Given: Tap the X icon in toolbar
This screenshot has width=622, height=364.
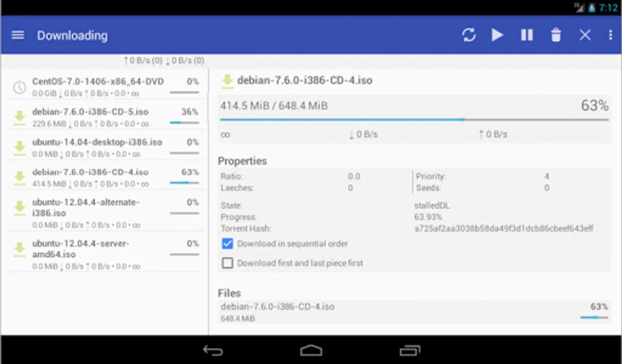Looking at the screenshot, I should tap(585, 35).
